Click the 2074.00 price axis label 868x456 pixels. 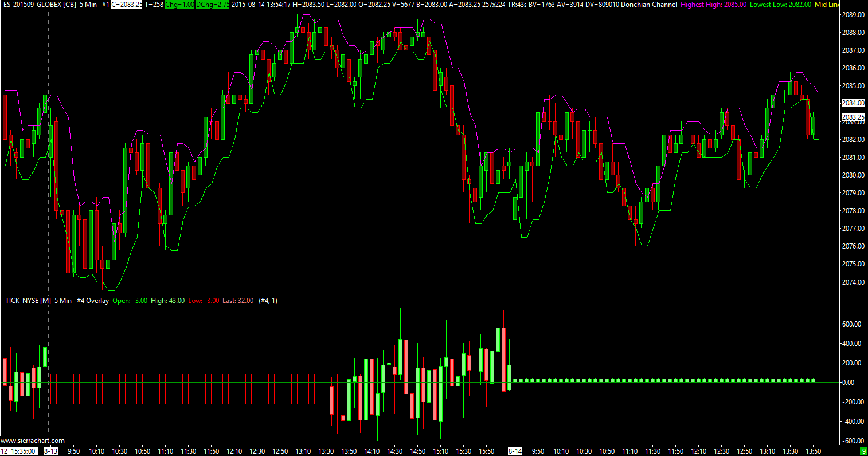[x=853, y=282]
